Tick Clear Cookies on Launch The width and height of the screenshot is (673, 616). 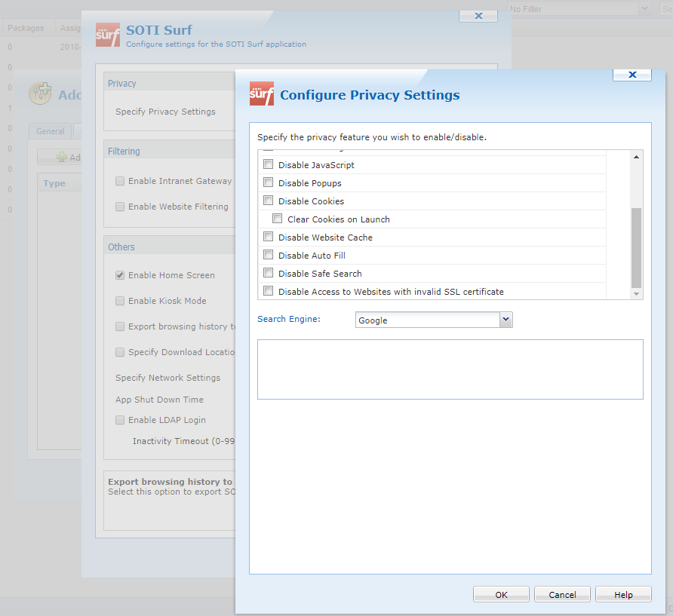[x=277, y=219]
